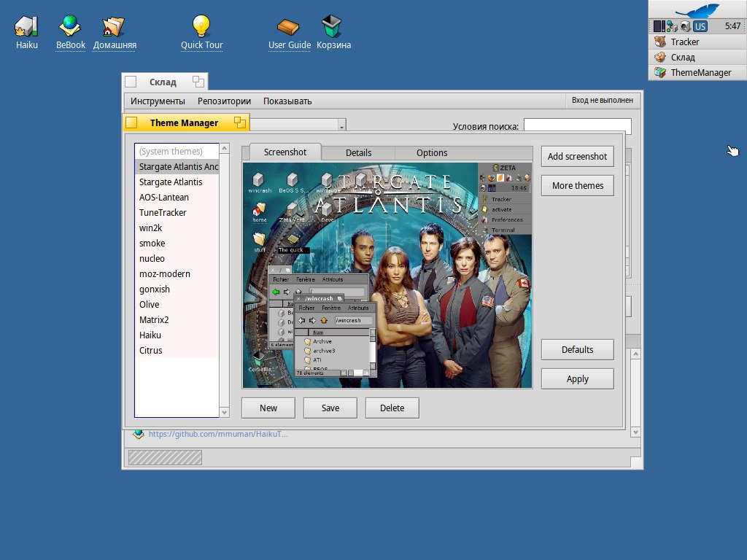The width and height of the screenshot is (747, 560).
Task: Click the network status tray icon
Action: pos(672,27)
